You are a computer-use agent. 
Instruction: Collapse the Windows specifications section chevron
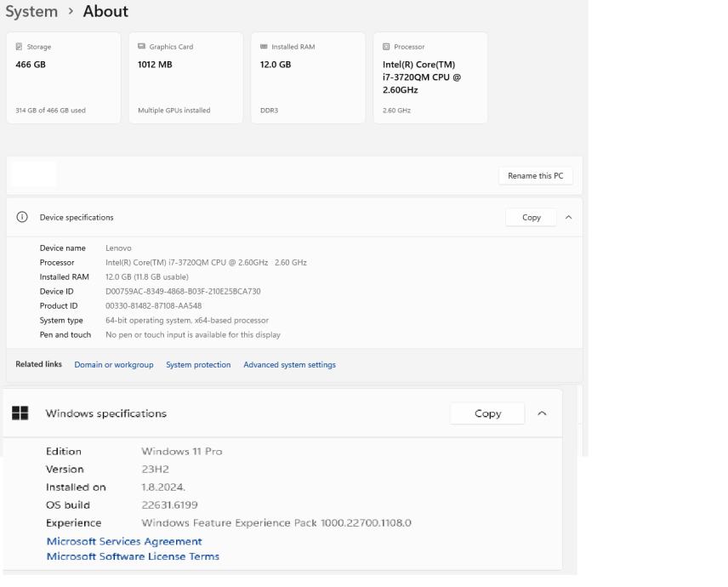click(x=542, y=413)
